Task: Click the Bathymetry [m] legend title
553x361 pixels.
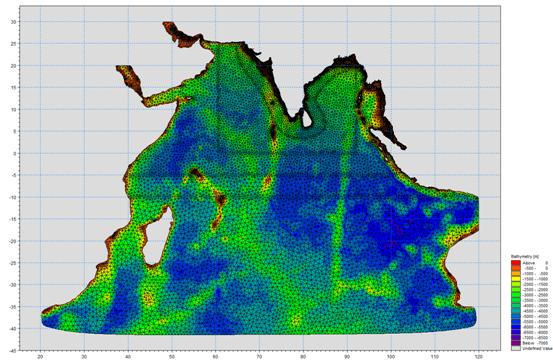Action: pos(525,256)
